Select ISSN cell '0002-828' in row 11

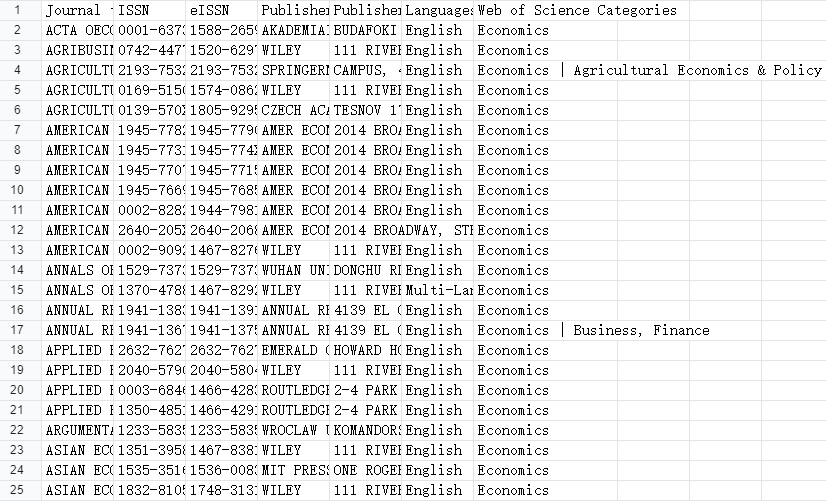click(x=150, y=210)
